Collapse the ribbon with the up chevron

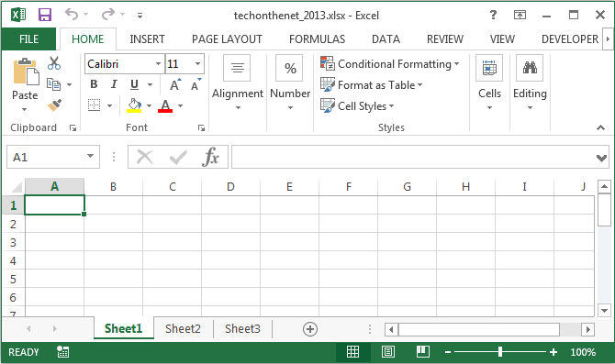(x=600, y=127)
